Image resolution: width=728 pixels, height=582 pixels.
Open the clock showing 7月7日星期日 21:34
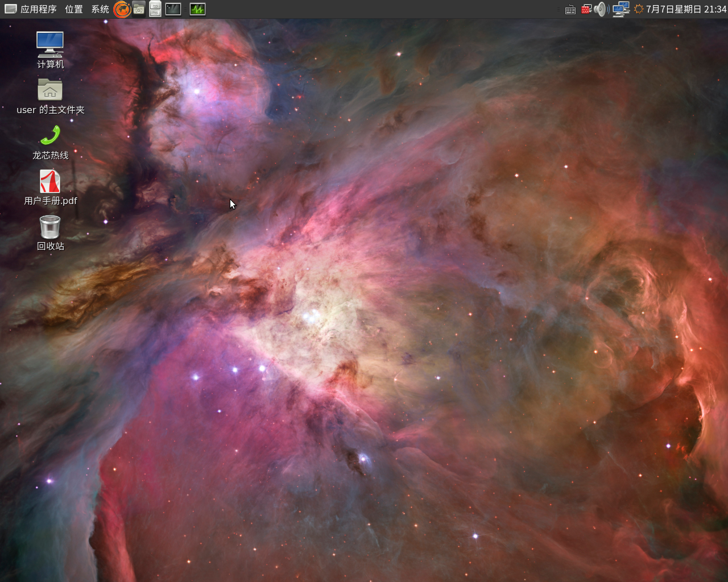tap(686, 9)
